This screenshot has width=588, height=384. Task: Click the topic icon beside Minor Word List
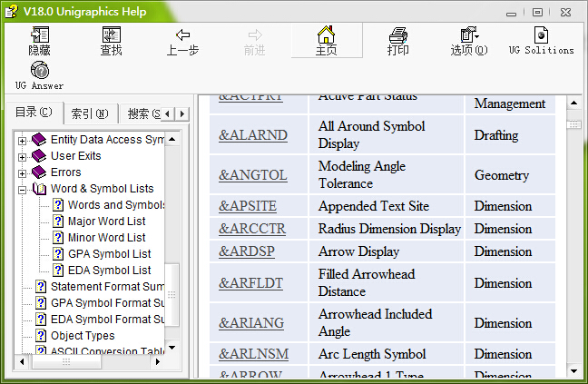coord(58,237)
